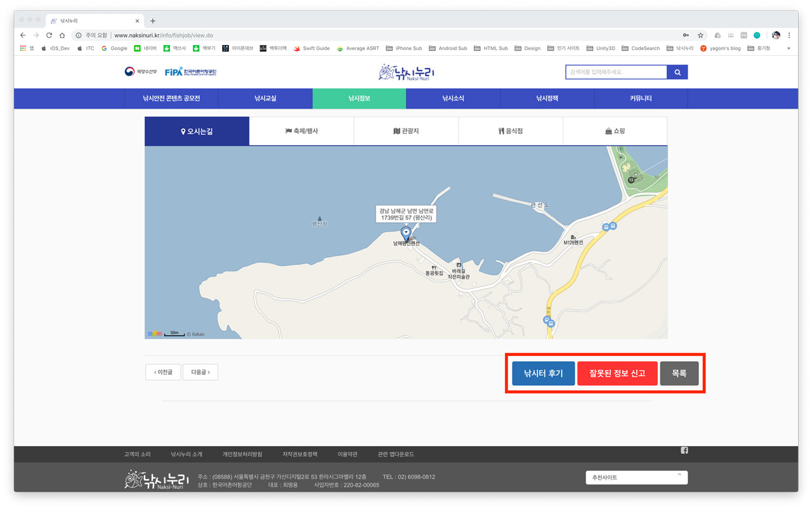Image resolution: width=812 pixels, height=509 pixels.
Task: Open the Chrome three-dot menu
Action: 789,36
